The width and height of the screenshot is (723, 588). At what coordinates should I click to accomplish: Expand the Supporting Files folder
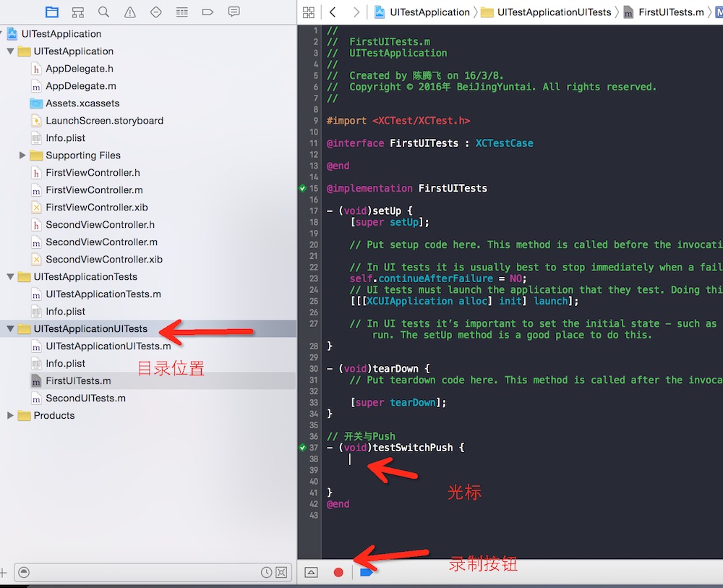point(22,155)
